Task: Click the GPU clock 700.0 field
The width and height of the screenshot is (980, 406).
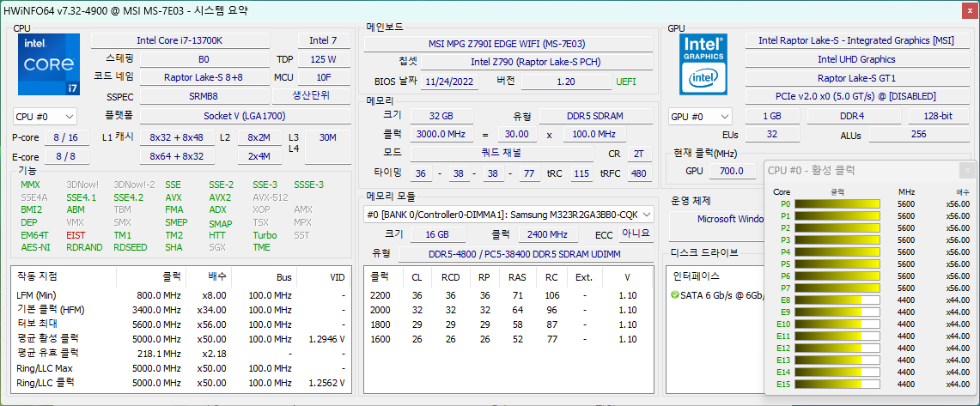Action: [733, 171]
